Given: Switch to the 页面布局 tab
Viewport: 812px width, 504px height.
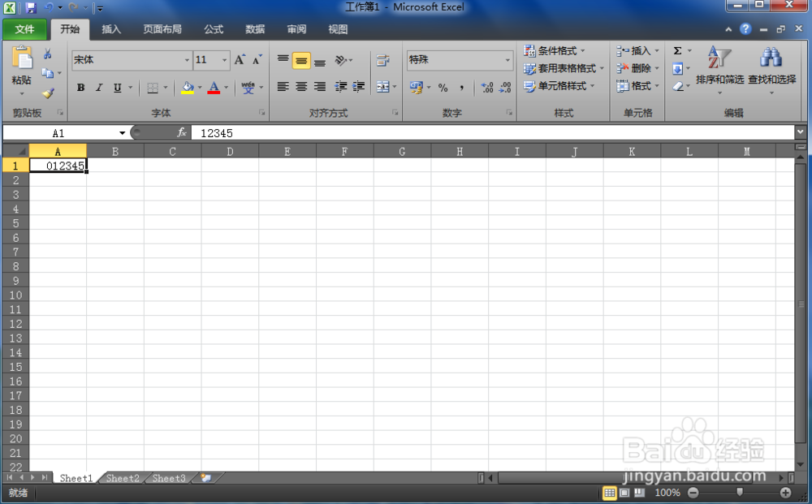Looking at the screenshot, I should point(162,29).
